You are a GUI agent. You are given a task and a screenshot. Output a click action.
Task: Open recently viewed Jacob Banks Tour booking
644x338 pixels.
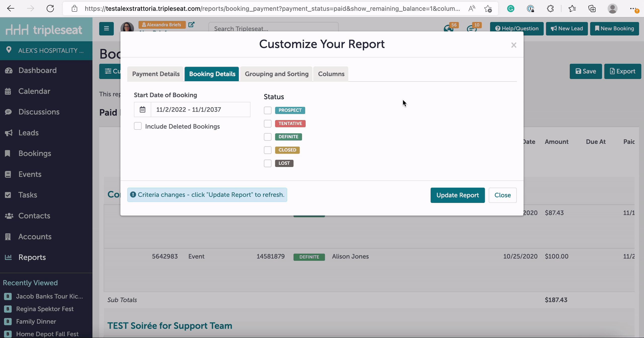click(x=49, y=296)
